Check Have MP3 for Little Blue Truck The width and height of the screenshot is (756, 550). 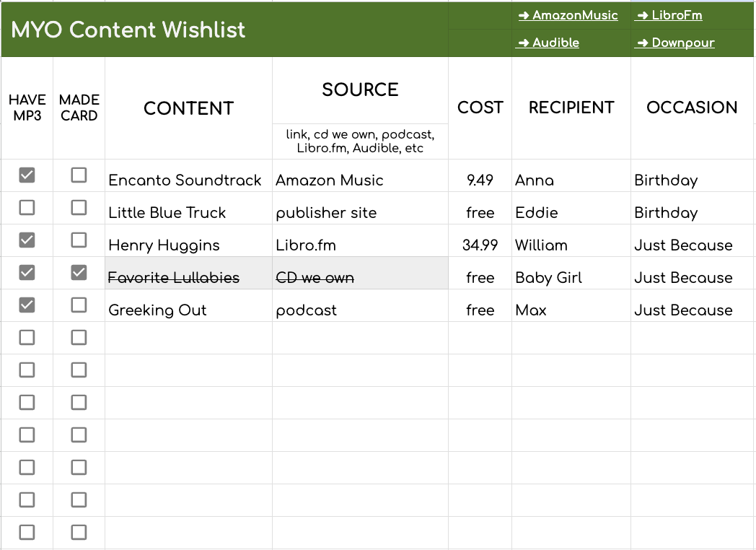pyautogui.click(x=27, y=208)
